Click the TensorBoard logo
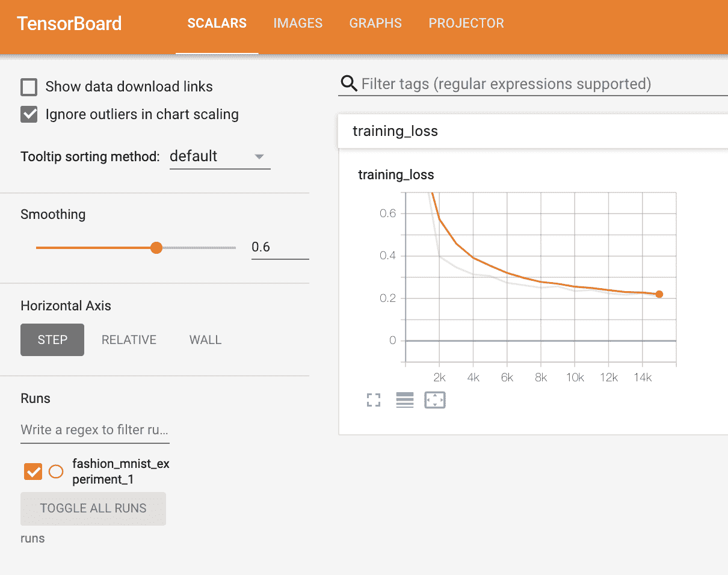 pyautogui.click(x=69, y=23)
